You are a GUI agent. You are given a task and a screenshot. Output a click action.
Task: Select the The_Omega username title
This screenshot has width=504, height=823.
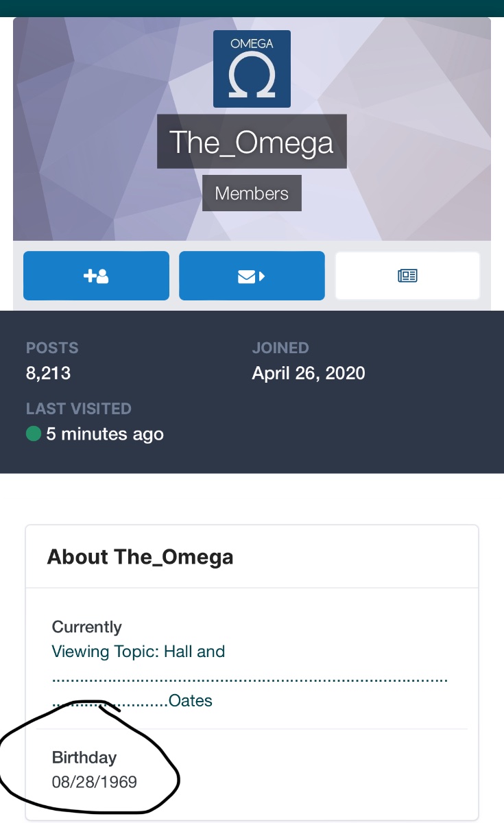(x=252, y=142)
